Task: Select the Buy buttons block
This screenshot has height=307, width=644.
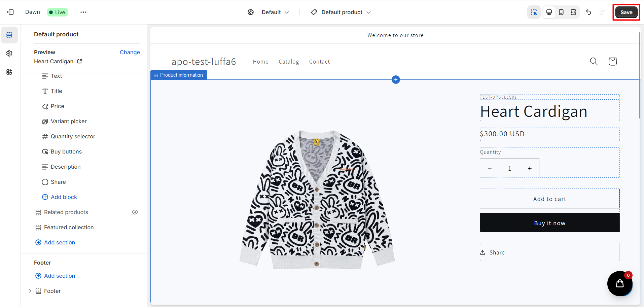Action: [x=66, y=151]
